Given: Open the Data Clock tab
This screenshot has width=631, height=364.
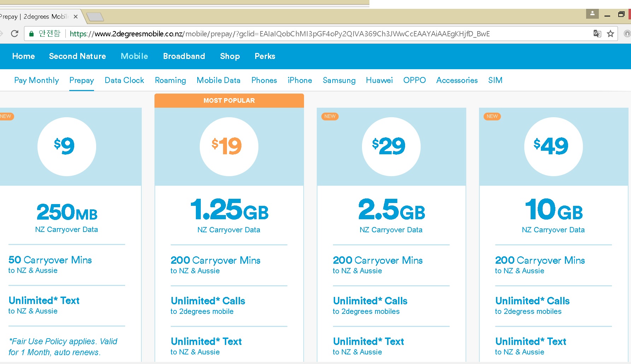Looking at the screenshot, I should (x=124, y=80).
